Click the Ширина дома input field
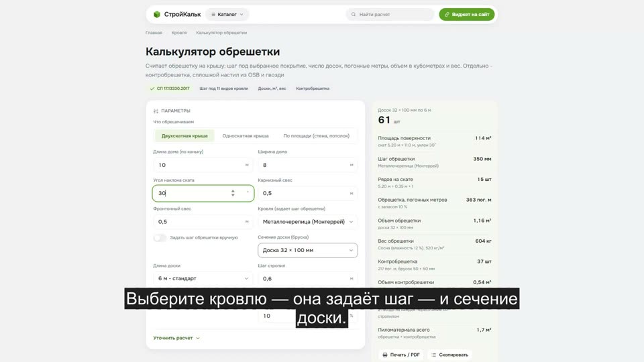The width and height of the screenshot is (644, 362). click(308, 165)
